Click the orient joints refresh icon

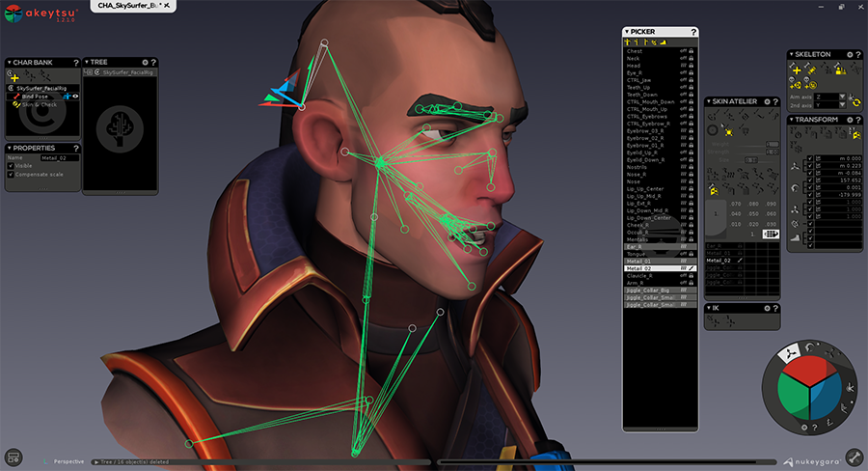click(855, 101)
